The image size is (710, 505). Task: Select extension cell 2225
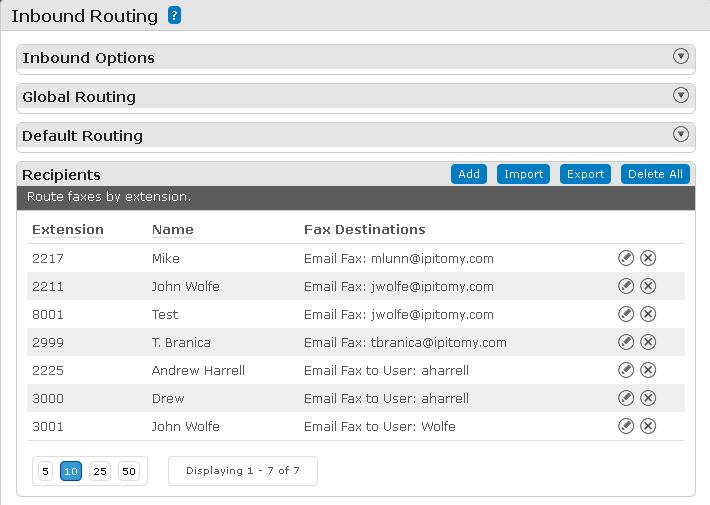click(48, 371)
